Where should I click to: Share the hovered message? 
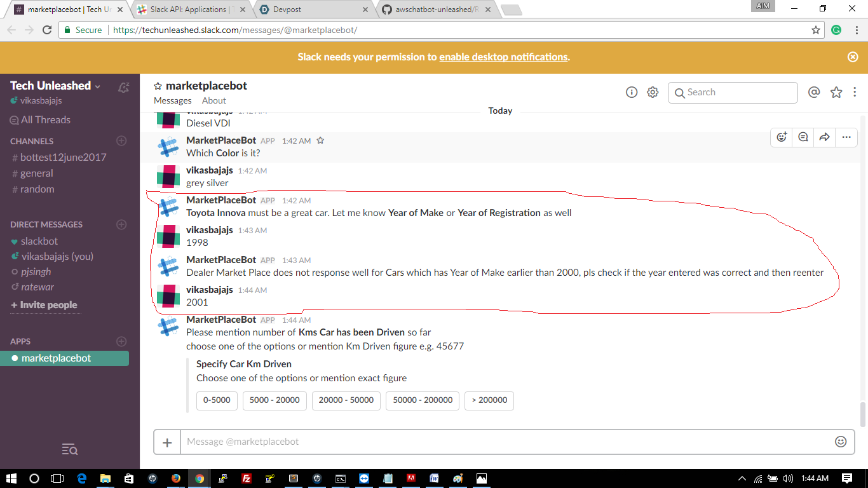(x=824, y=137)
